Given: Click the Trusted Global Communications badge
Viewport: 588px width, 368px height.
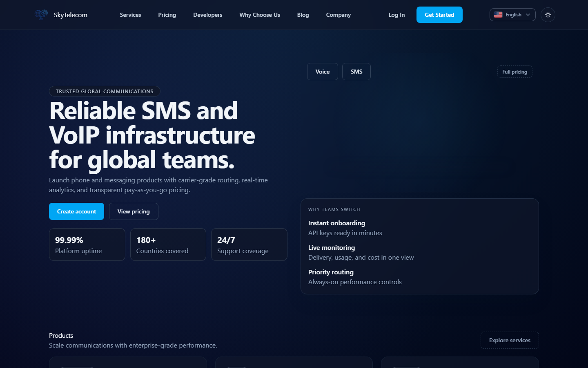Looking at the screenshot, I should (x=105, y=91).
